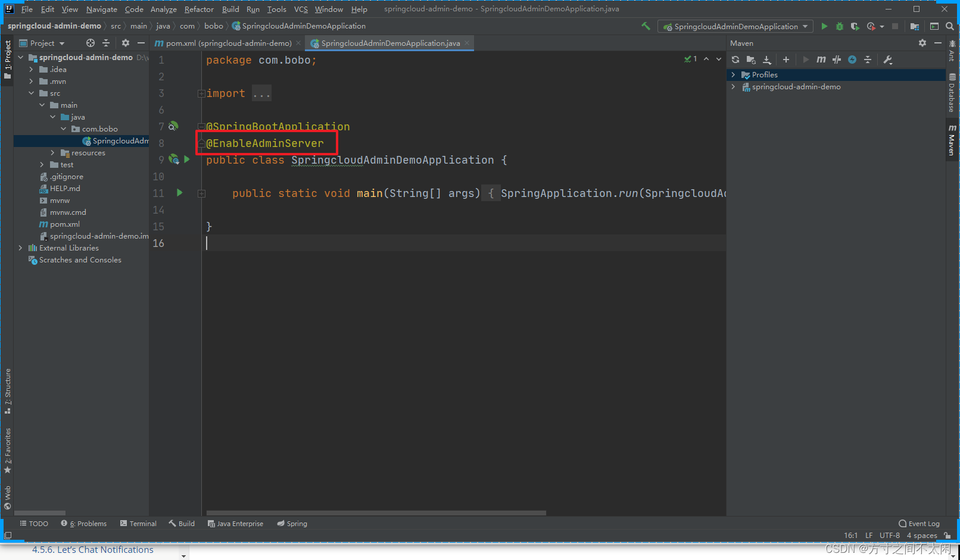
Task: Open the Terminal tool window
Action: pyautogui.click(x=138, y=523)
